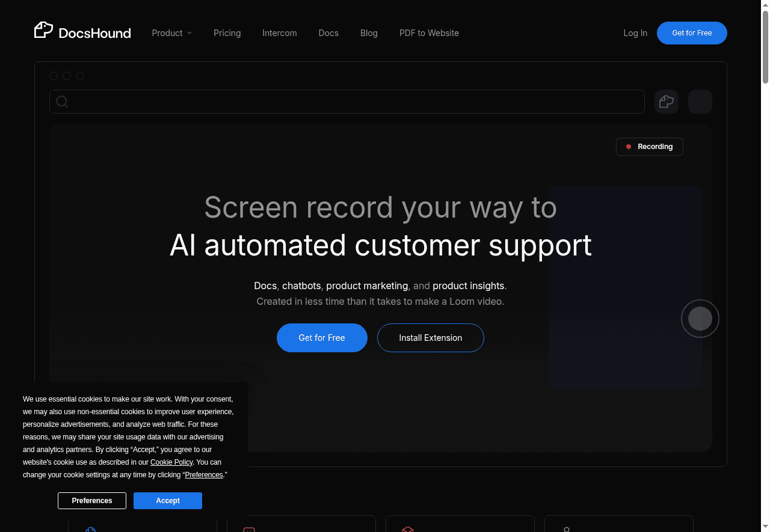Go to the Intercom nav item

pos(279,33)
